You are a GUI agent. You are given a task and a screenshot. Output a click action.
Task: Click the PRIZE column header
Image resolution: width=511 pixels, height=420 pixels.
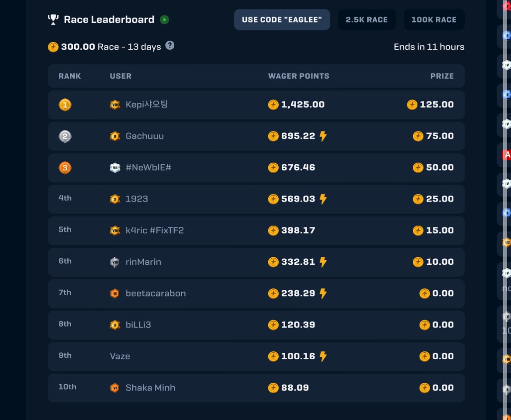442,76
